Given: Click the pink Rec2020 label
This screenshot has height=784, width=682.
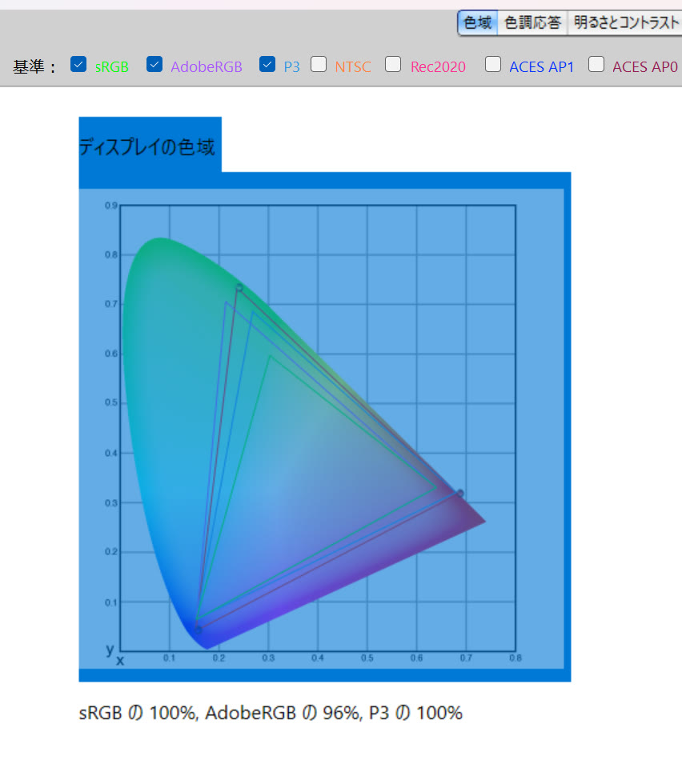Looking at the screenshot, I should pyautogui.click(x=438, y=67).
